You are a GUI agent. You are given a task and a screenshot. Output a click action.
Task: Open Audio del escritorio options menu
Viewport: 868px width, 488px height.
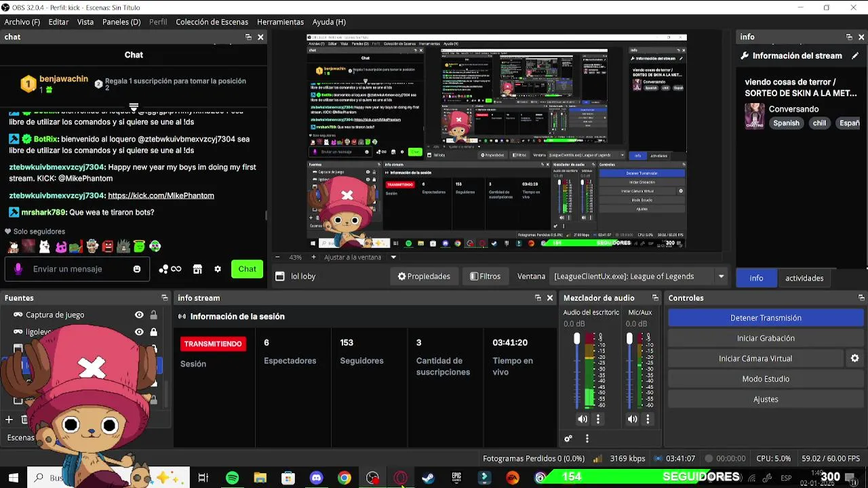(598, 419)
